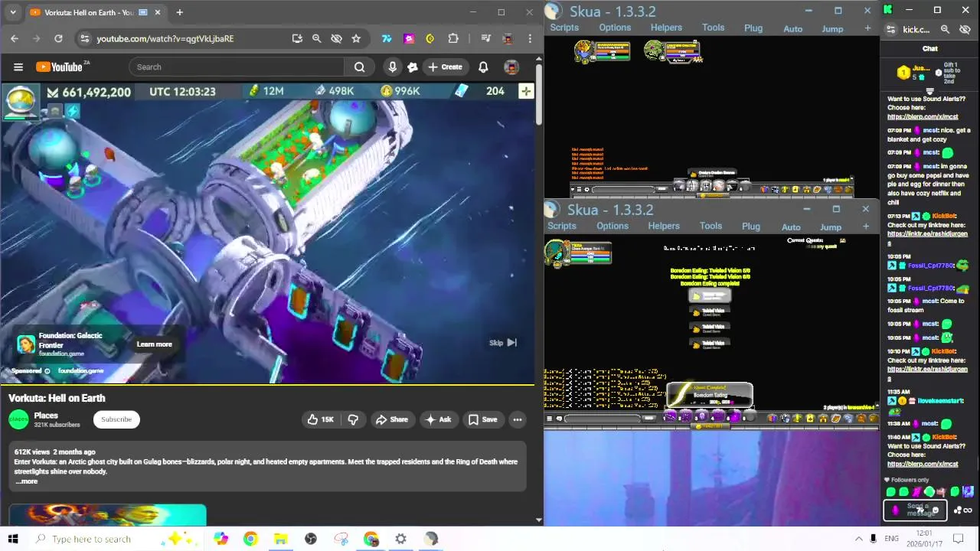
Task: Click the Chat header in Kick window
Action: pos(929,49)
